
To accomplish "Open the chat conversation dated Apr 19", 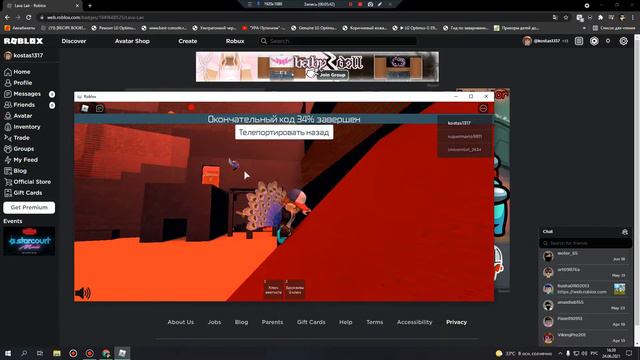I will (x=585, y=321).
